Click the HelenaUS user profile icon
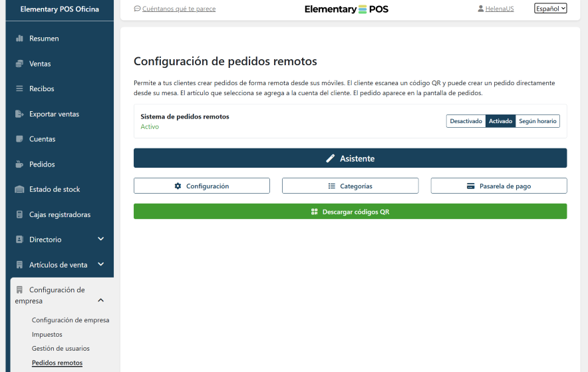Screen dimensions: 588x372 click(480, 9)
